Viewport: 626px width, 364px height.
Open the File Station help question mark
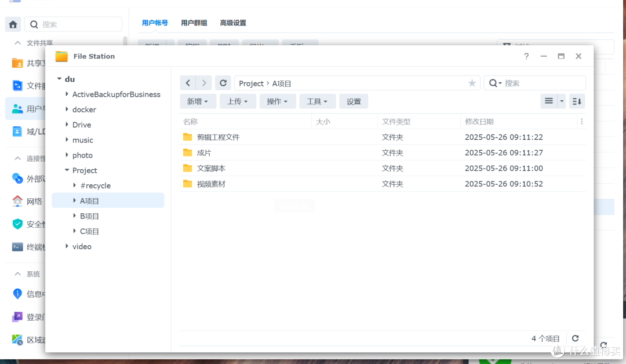tap(526, 56)
